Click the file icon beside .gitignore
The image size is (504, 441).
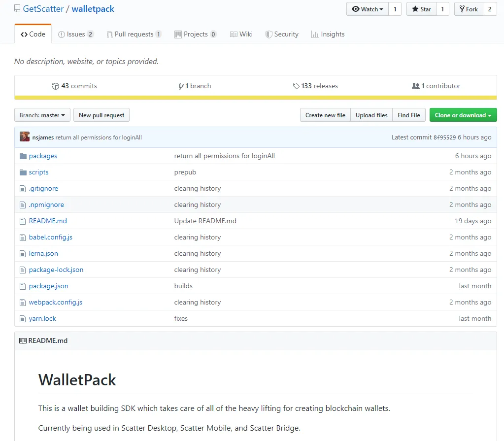click(23, 189)
